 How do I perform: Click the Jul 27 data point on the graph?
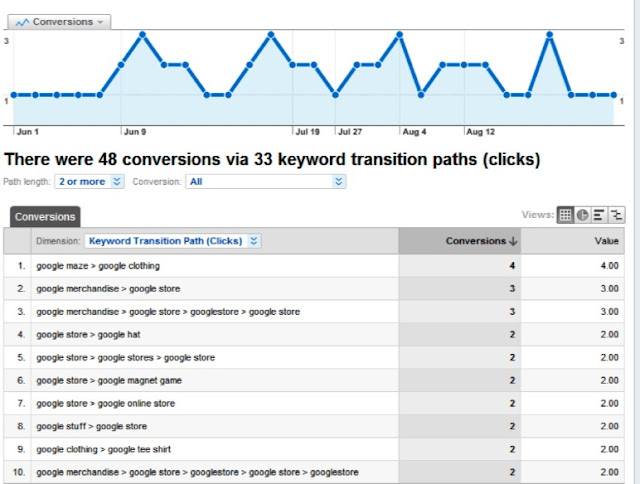336,95
